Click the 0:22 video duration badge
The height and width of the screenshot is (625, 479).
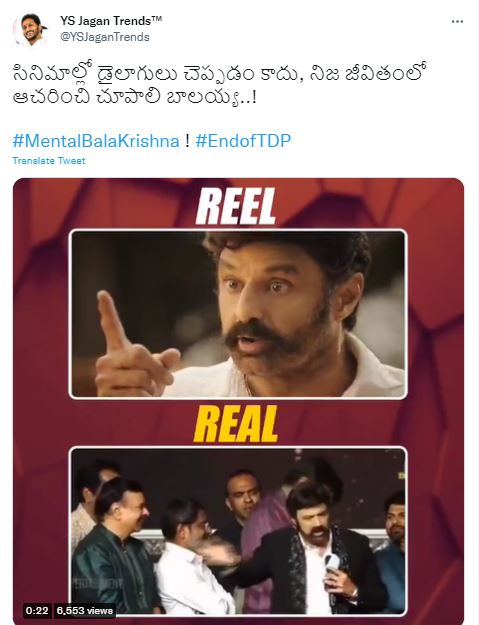click(37, 610)
